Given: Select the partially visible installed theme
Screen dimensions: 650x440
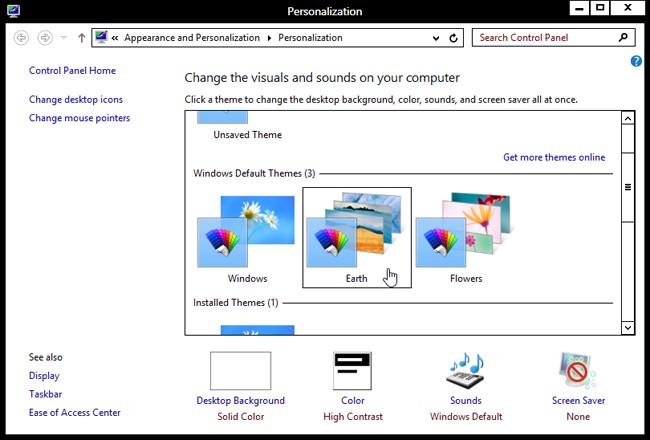Looking at the screenshot, I should pos(257,330).
